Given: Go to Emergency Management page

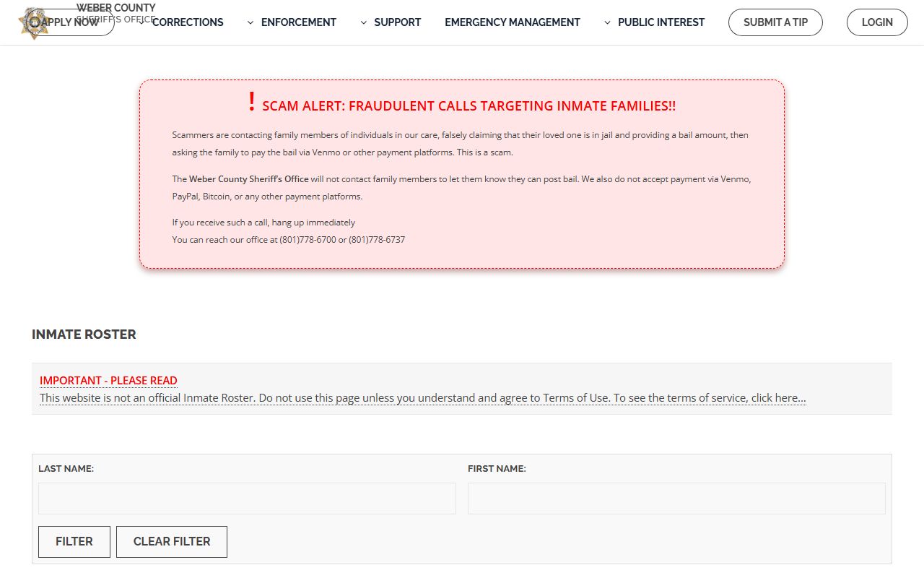Looking at the screenshot, I should click(x=513, y=22).
